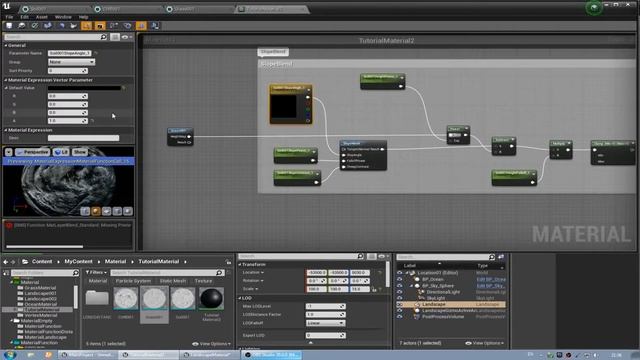This screenshot has width=640, height=360.
Task: Open details view options eye dropdown
Action: click(127, 37)
